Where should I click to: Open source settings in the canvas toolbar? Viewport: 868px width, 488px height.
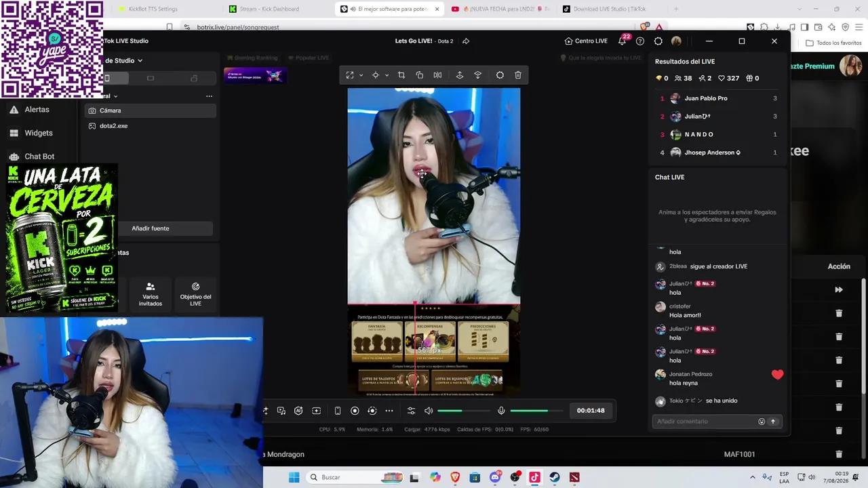pyautogui.click(x=500, y=75)
